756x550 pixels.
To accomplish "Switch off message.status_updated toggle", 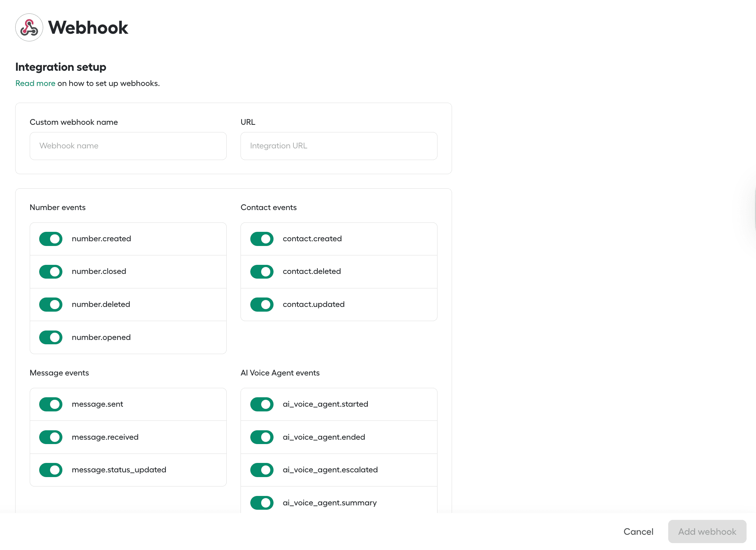I will pyautogui.click(x=51, y=470).
